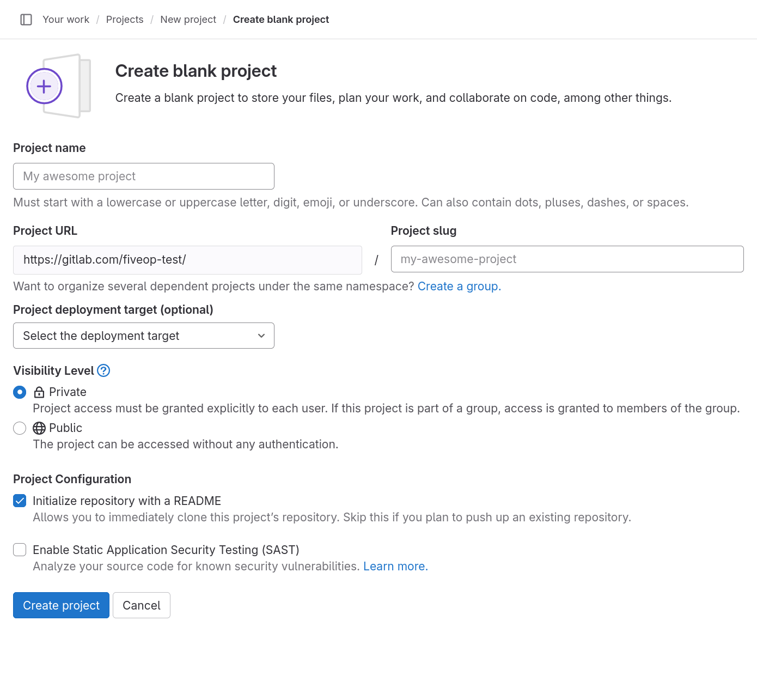Collapse the left navigation sidebar
This screenshot has height=700, width=757.
pyautogui.click(x=26, y=19)
